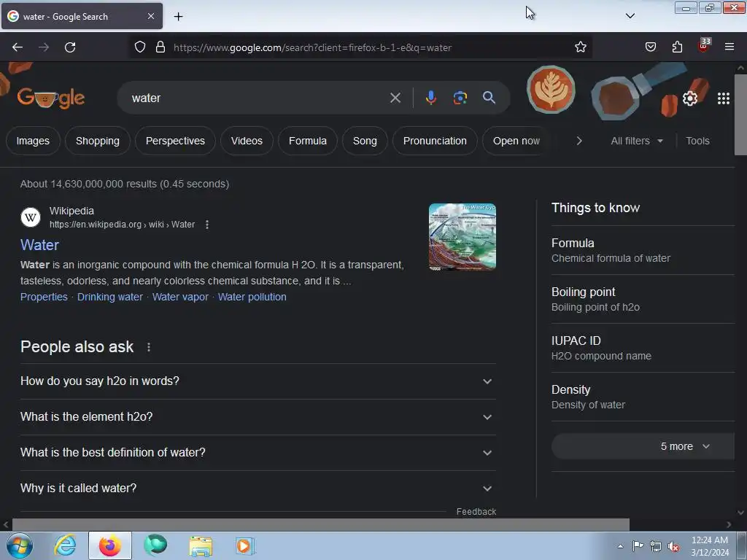Reload the current page

coord(70,47)
